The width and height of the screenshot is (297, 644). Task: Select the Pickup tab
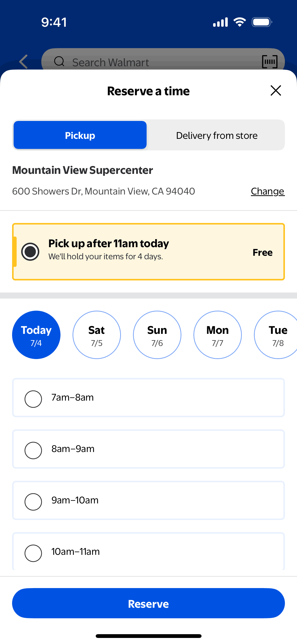pyautogui.click(x=80, y=135)
